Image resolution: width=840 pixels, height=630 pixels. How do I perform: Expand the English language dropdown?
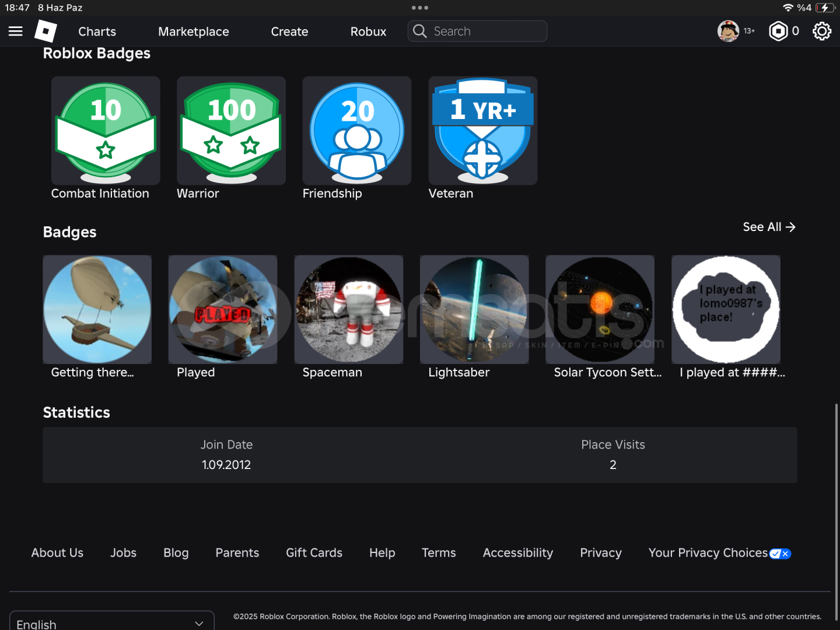click(x=111, y=622)
